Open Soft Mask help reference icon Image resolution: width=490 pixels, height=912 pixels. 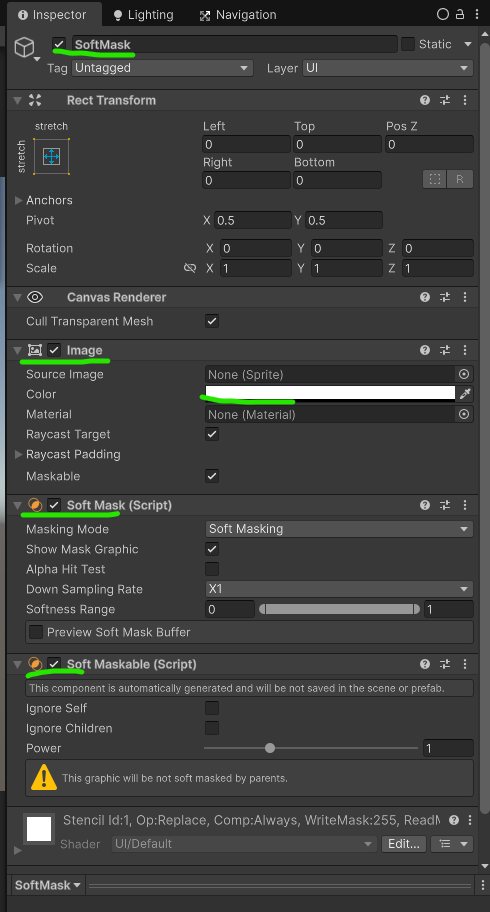point(425,505)
